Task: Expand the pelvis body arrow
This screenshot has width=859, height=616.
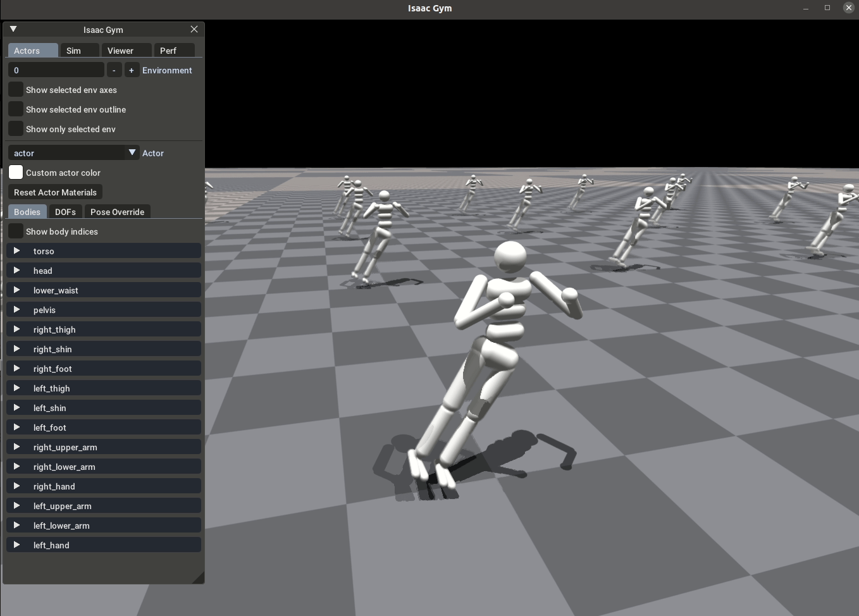Action: tap(17, 310)
